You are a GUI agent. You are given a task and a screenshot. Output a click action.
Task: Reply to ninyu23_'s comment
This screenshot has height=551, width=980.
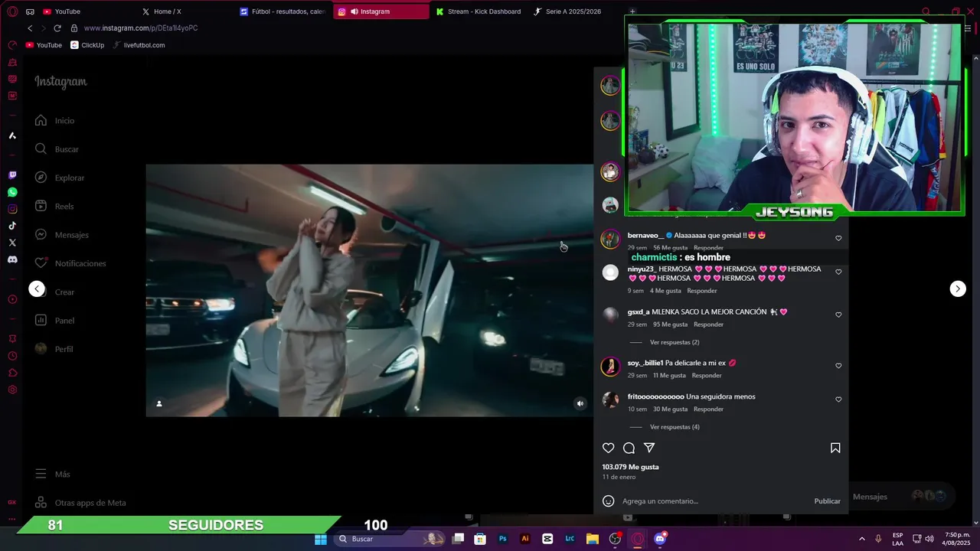coord(701,291)
